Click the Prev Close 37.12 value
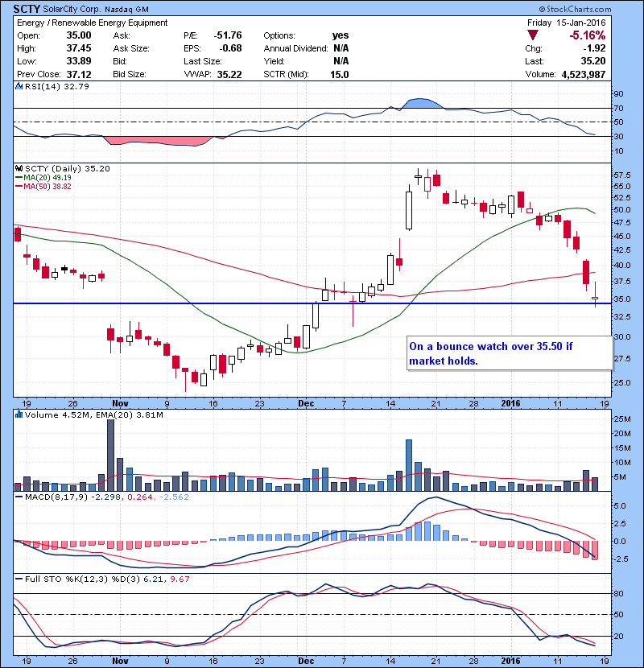The width and height of the screenshot is (644, 668). [79, 75]
